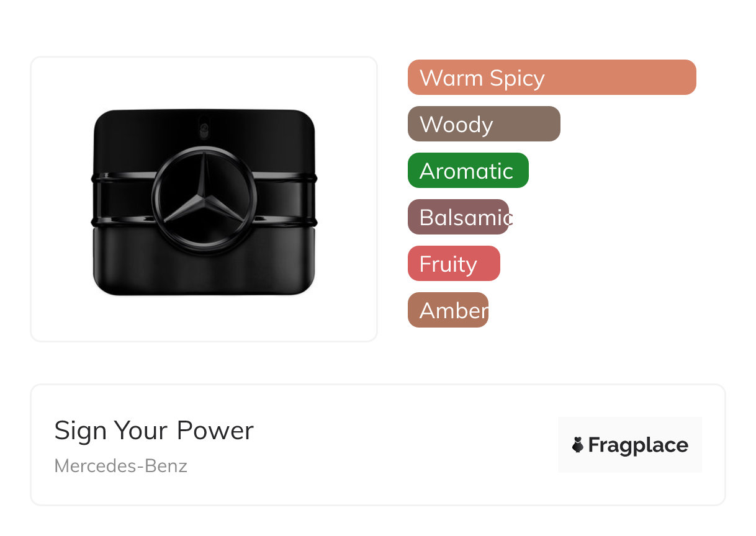This screenshot has width=756, height=536.
Task: Open the Sign Your Power title
Action: tap(154, 431)
